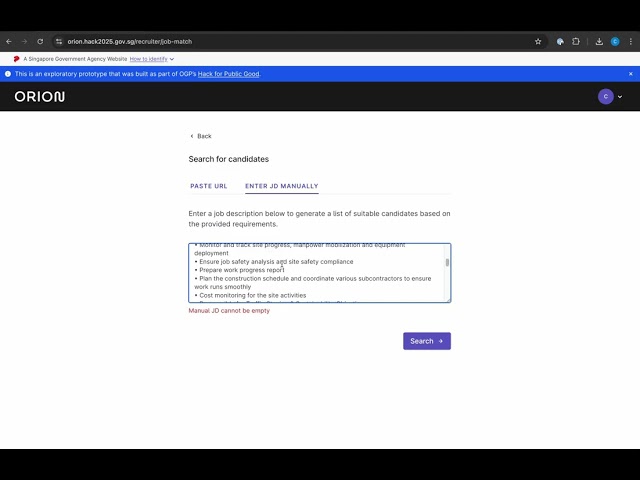The width and height of the screenshot is (640, 480).
Task: Switch to the PASTE URL tab
Action: click(x=209, y=186)
